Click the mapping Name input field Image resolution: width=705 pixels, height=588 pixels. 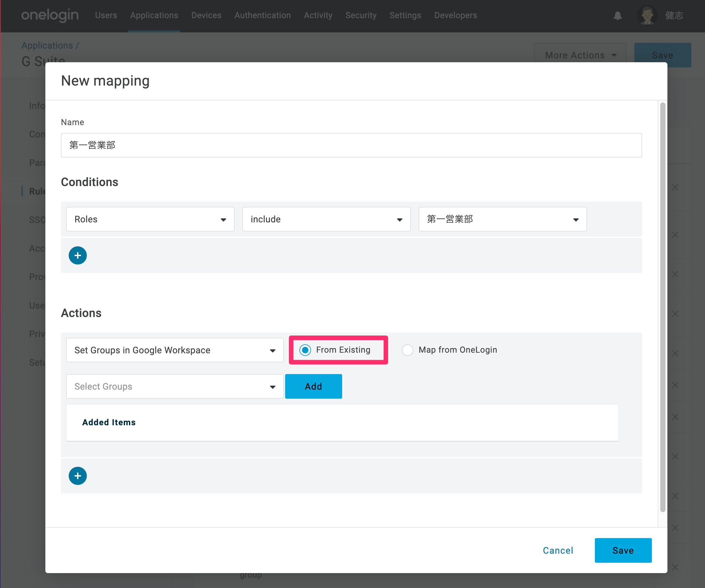pyautogui.click(x=351, y=146)
